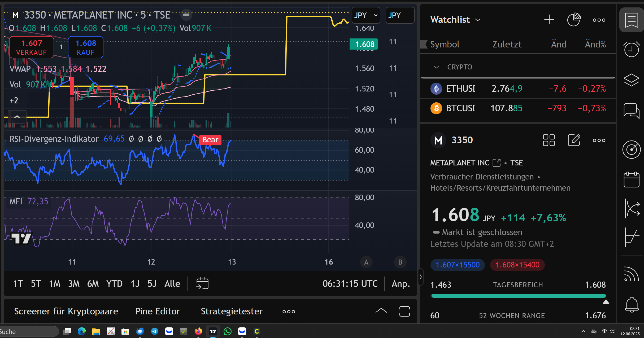
Task: Click the TAGESBEREICH range bar
Action: pos(518,296)
